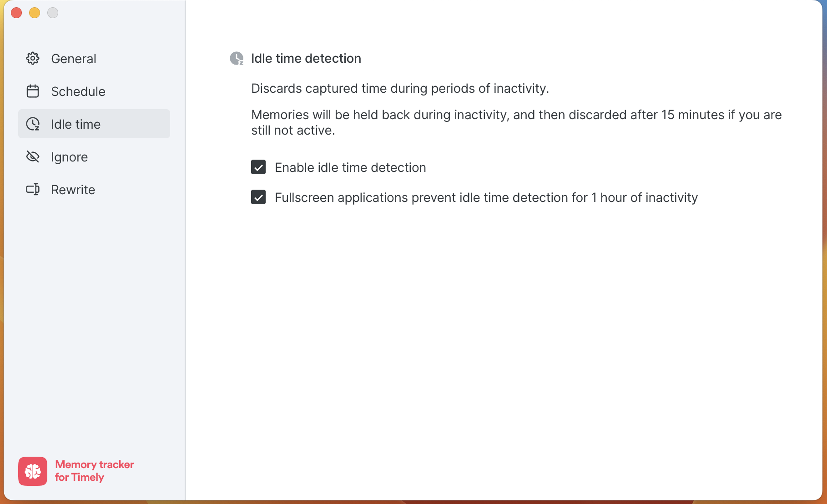
Task: Click the Idle time detection heading
Action: 306,58
